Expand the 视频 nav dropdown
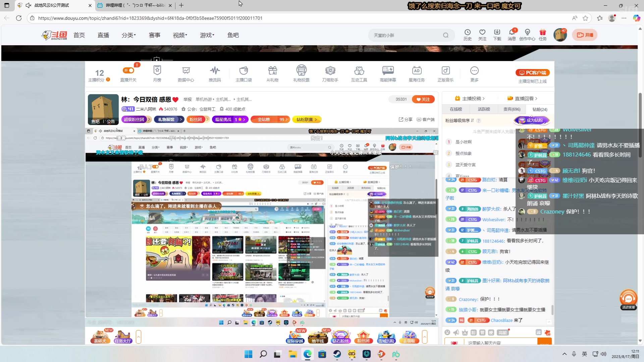This screenshot has width=644, height=362. [180, 35]
